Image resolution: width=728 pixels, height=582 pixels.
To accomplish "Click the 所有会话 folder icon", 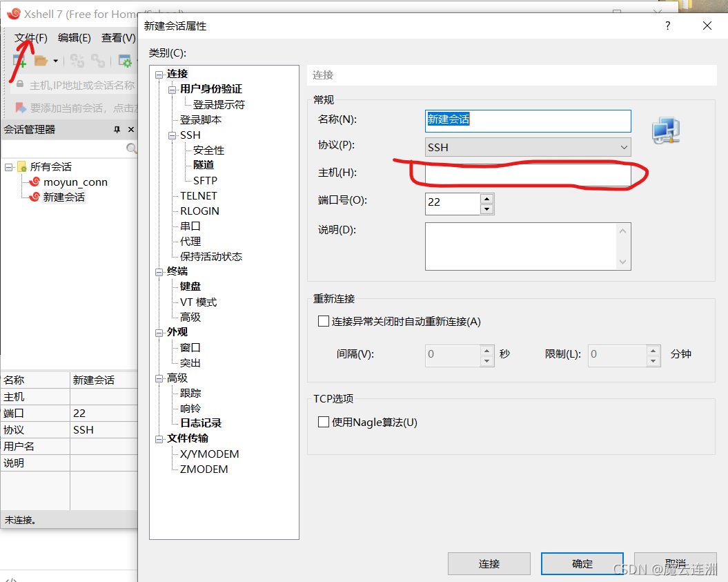I will (21, 166).
